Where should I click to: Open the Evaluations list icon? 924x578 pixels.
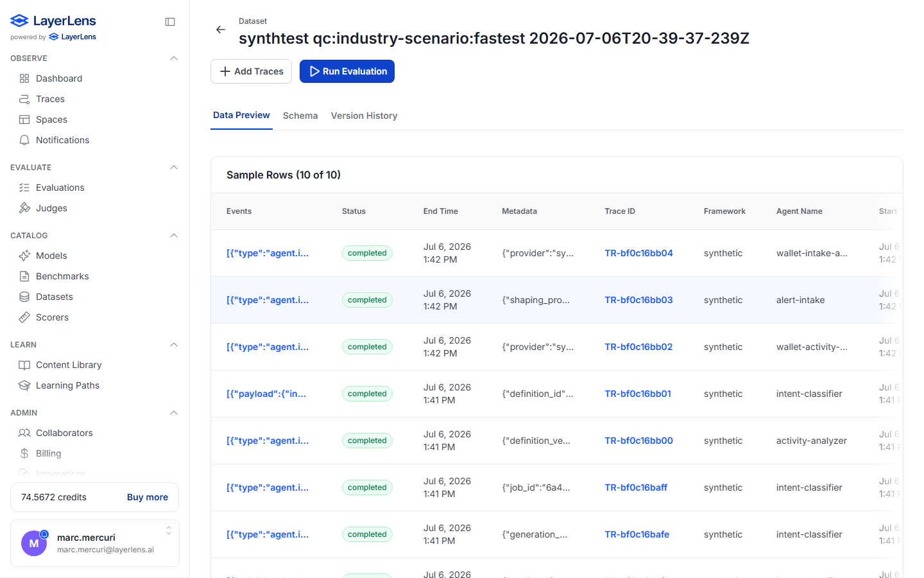click(x=24, y=188)
